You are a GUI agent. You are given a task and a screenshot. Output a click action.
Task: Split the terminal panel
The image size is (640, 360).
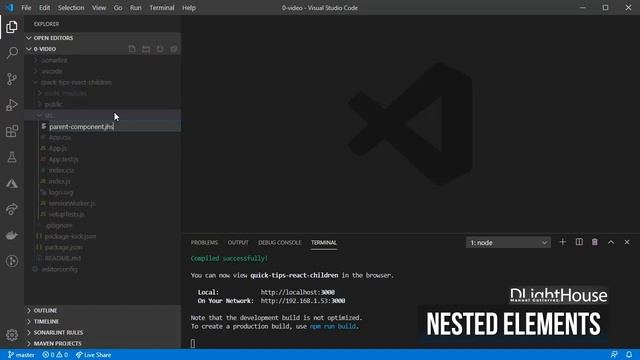(x=579, y=242)
